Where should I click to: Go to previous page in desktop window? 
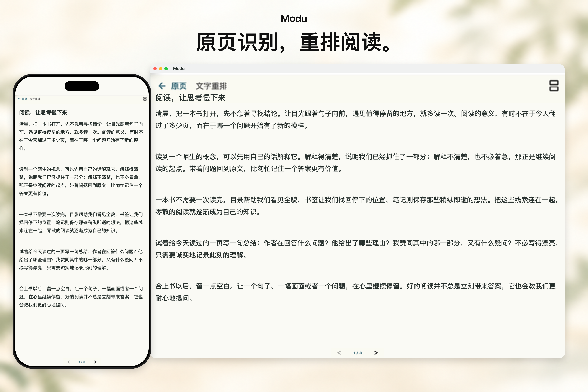(339, 353)
